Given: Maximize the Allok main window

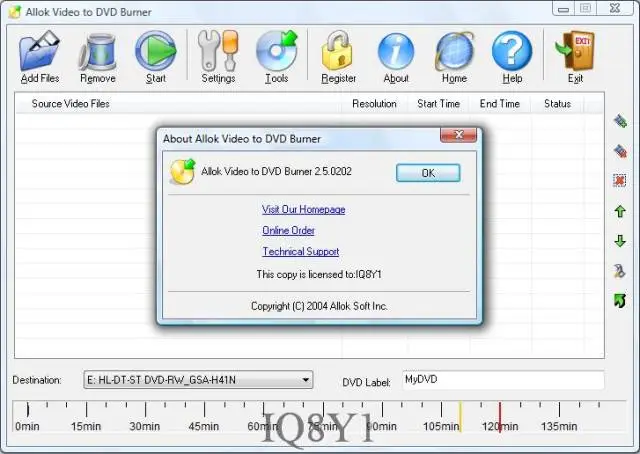Looking at the screenshot, I should [x=585, y=9].
